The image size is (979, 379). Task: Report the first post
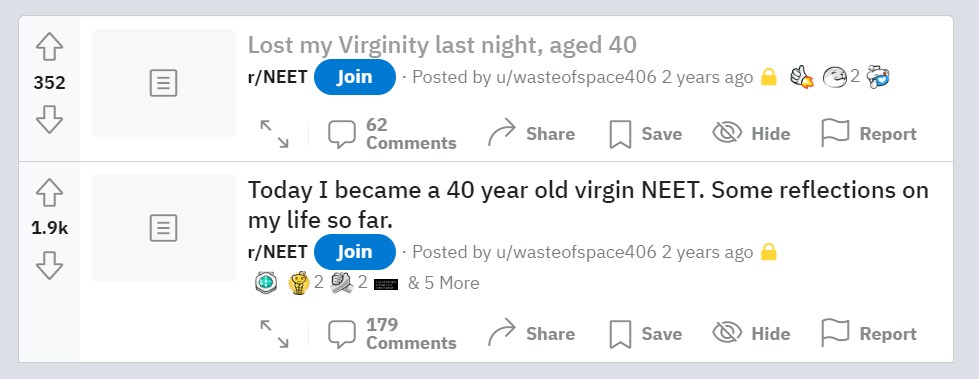pos(868,134)
